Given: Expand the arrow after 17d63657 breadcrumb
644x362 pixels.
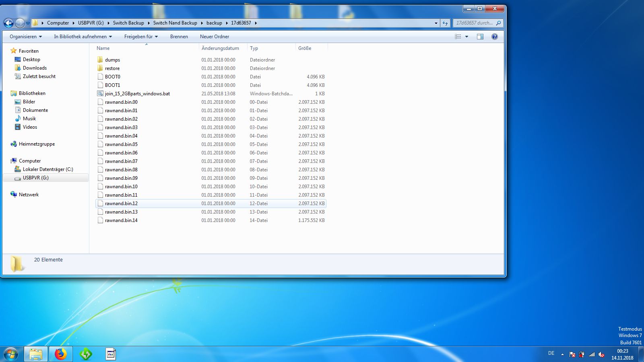Looking at the screenshot, I should (256, 23).
